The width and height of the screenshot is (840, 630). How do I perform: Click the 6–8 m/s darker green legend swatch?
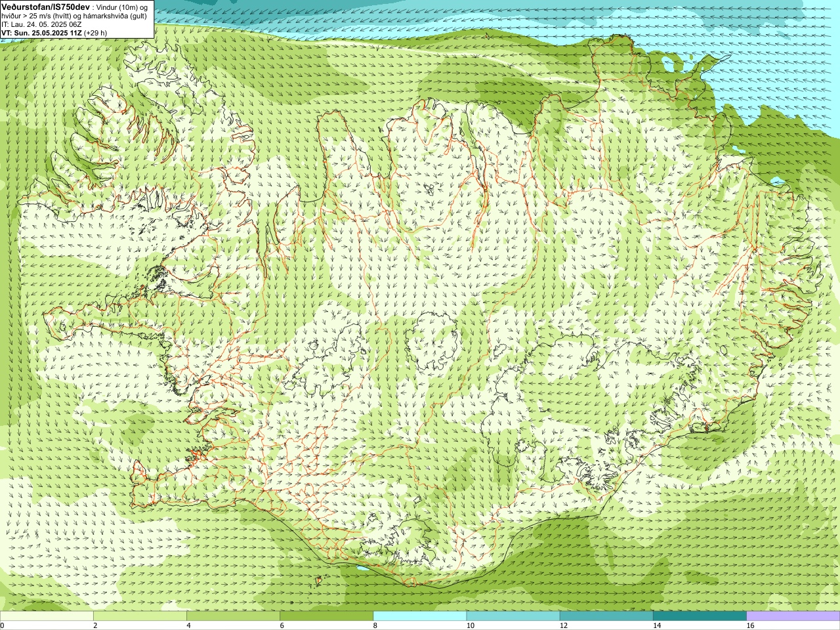[x=327, y=616]
